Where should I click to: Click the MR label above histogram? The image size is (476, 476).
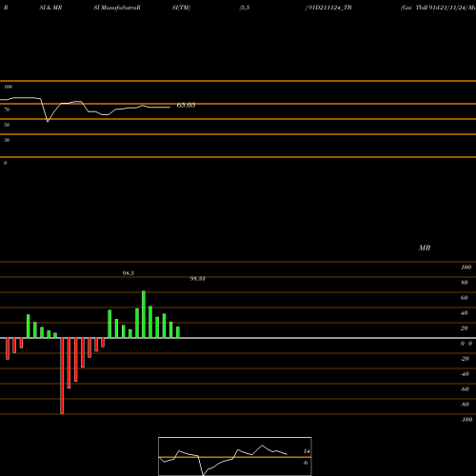click(425, 248)
